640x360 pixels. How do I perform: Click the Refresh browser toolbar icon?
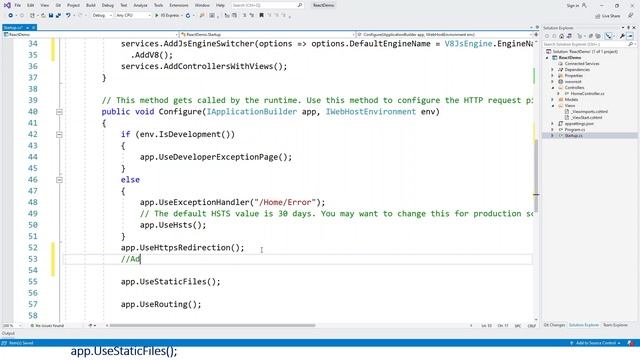coord(188,16)
